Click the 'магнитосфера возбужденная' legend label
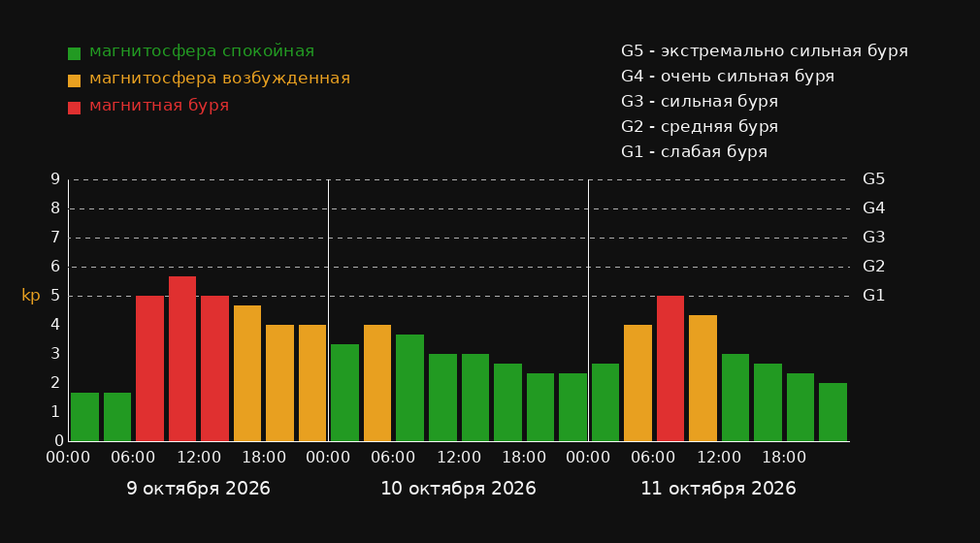Image resolution: width=980 pixels, height=543 pixels. (x=220, y=79)
